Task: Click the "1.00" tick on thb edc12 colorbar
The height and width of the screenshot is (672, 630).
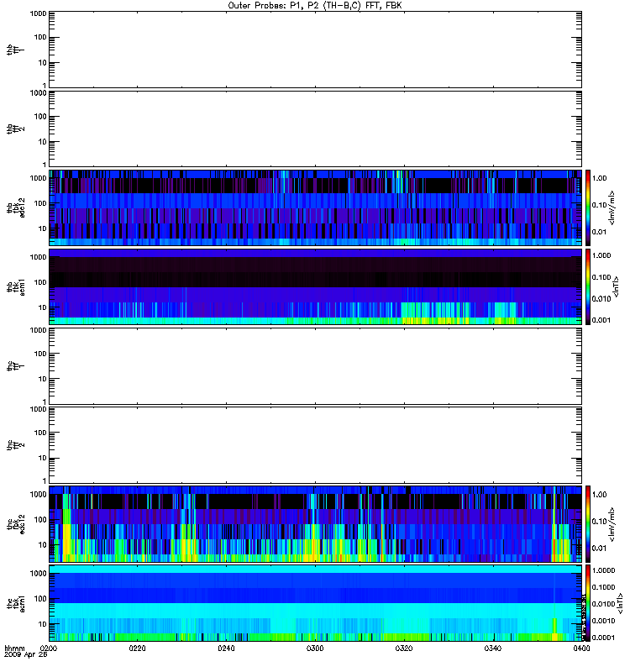Action: (600, 178)
